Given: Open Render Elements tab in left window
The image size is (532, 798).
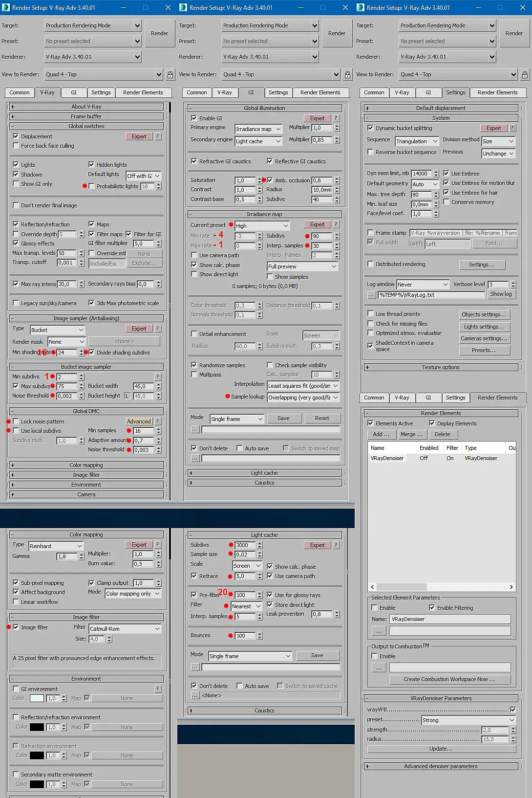Looking at the screenshot, I should tap(143, 92).
